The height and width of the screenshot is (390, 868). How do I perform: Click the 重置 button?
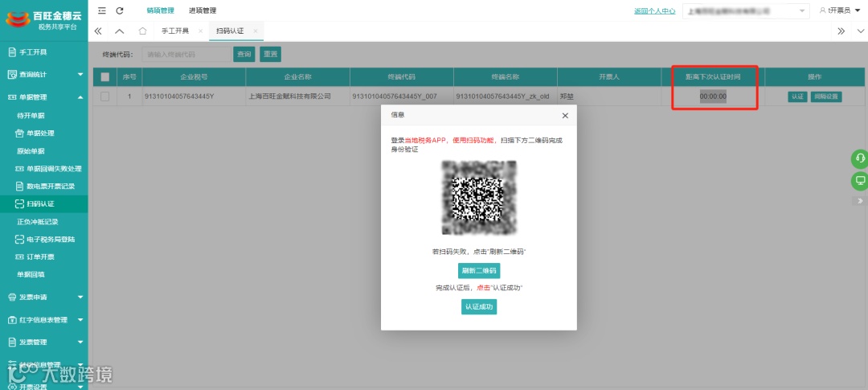pyautogui.click(x=270, y=55)
